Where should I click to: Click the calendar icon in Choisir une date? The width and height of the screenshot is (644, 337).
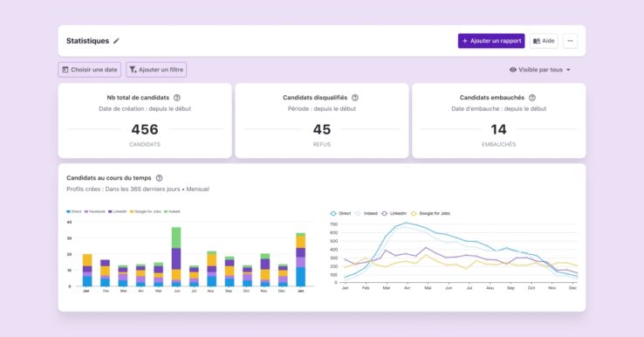tap(65, 70)
